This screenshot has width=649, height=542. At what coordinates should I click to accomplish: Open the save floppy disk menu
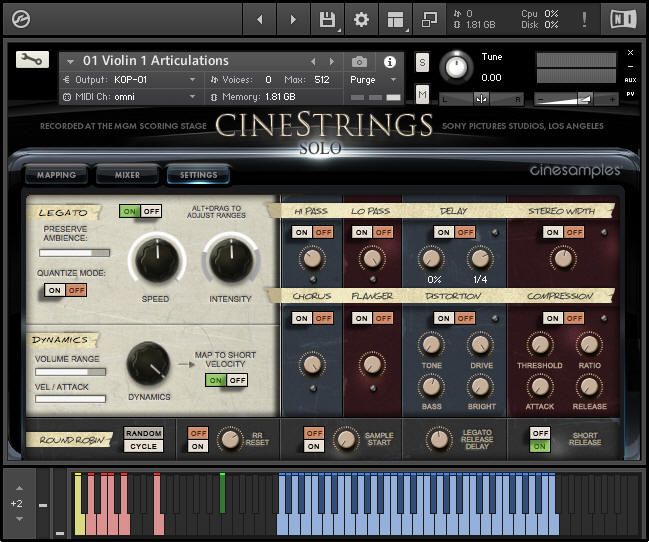click(327, 19)
